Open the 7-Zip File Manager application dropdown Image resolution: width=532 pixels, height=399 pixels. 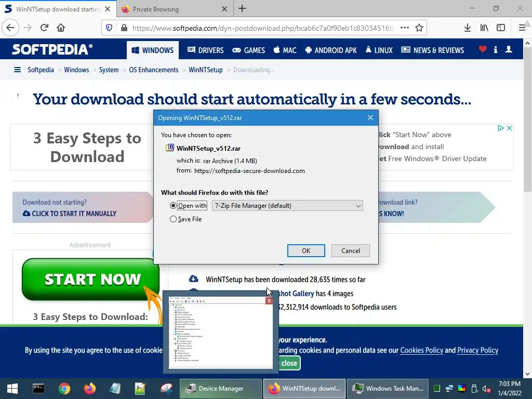[x=287, y=206]
